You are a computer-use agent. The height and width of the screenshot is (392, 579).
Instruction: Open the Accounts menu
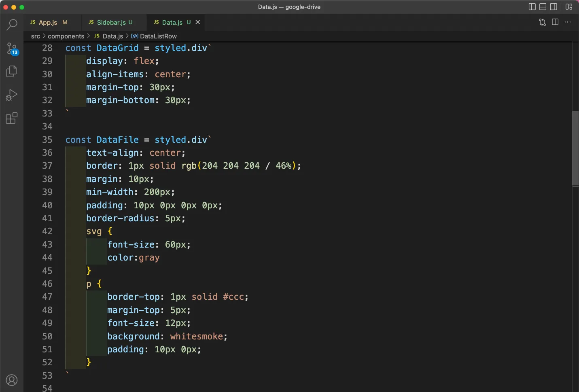(12, 380)
